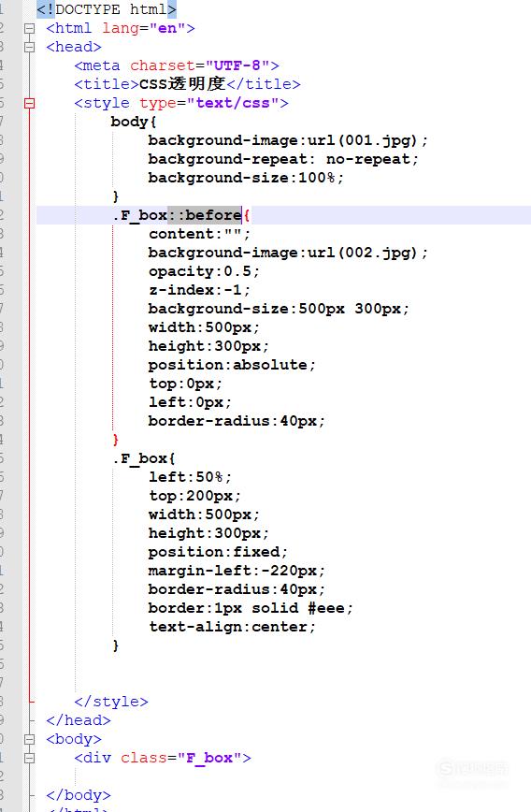Place cursor on the DOCTYPE html line
The image size is (531, 812).
[107, 9]
